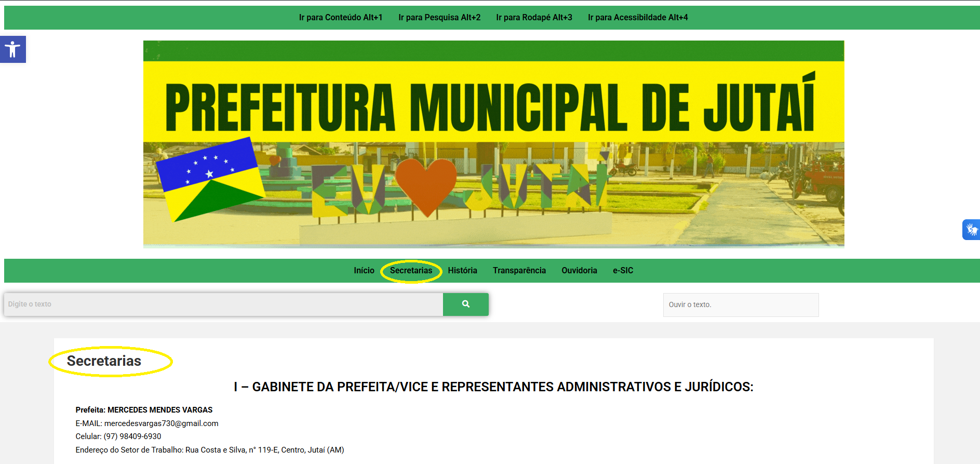Click the Celular phone number
The height and width of the screenshot is (464, 980).
(x=132, y=436)
